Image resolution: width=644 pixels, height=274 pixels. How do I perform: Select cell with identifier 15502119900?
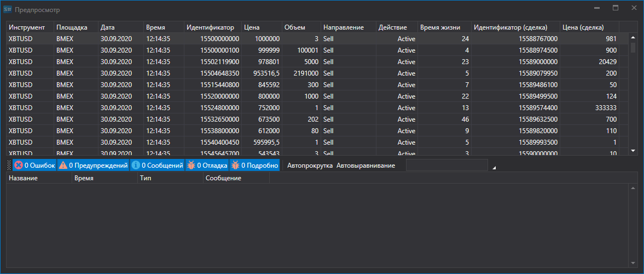point(213,62)
